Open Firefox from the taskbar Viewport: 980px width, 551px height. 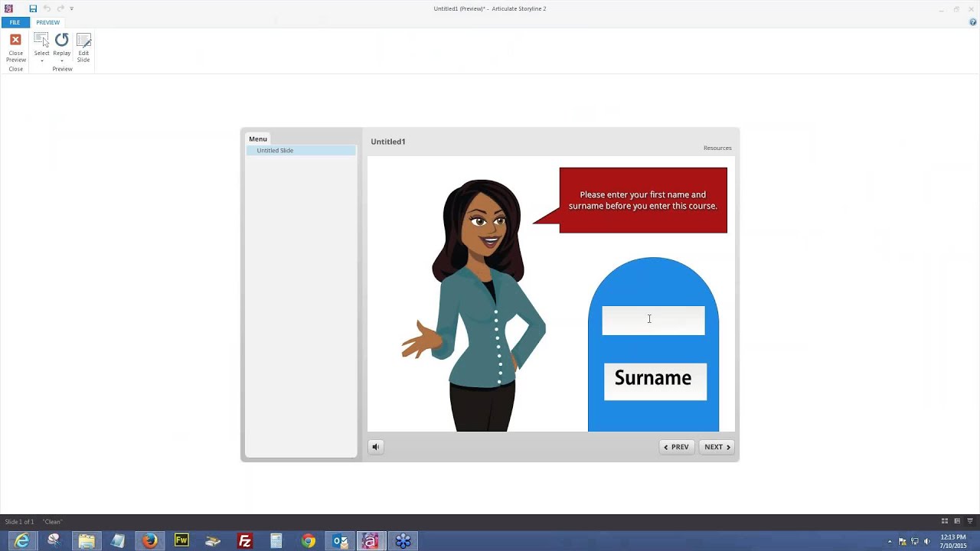point(149,541)
